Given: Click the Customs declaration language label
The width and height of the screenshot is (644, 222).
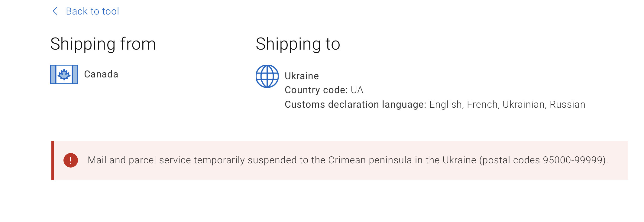Looking at the screenshot, I should [355, 104].
